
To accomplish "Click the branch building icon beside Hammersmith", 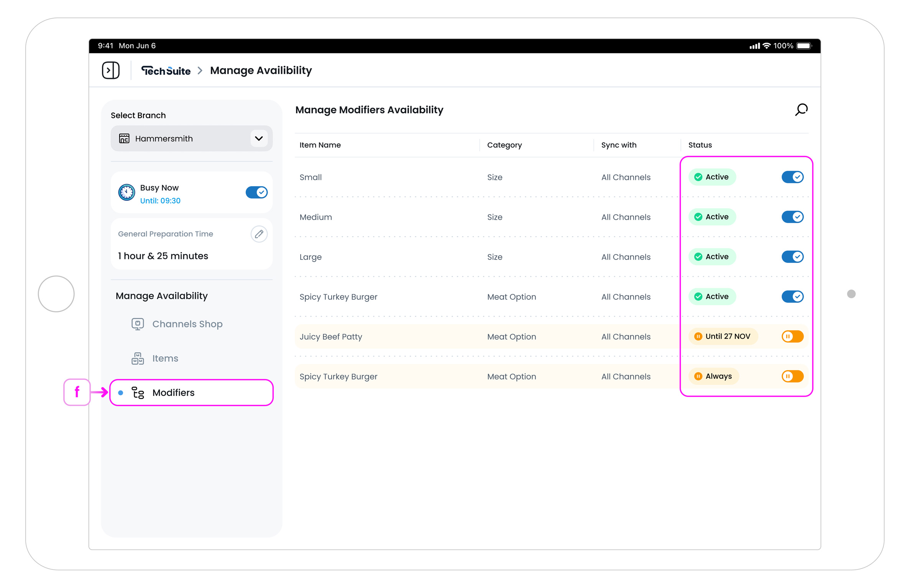I will 124,138.
